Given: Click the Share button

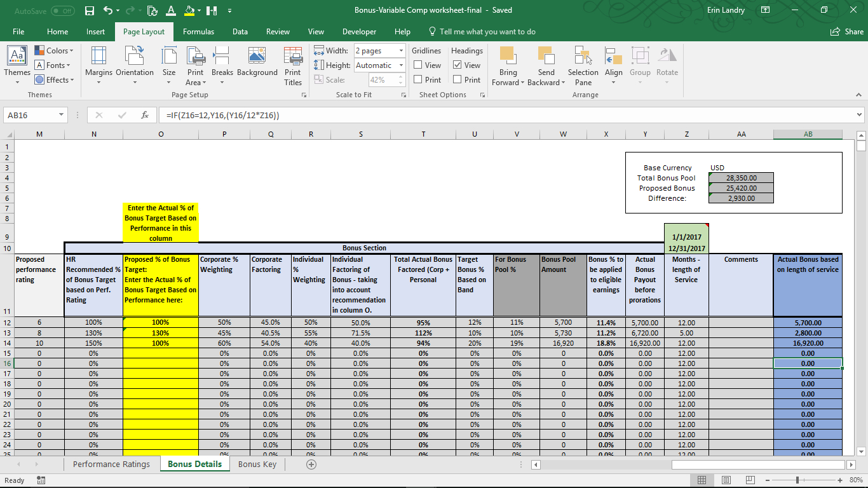Looking at the screenshot, I should [x=847, y=32].
